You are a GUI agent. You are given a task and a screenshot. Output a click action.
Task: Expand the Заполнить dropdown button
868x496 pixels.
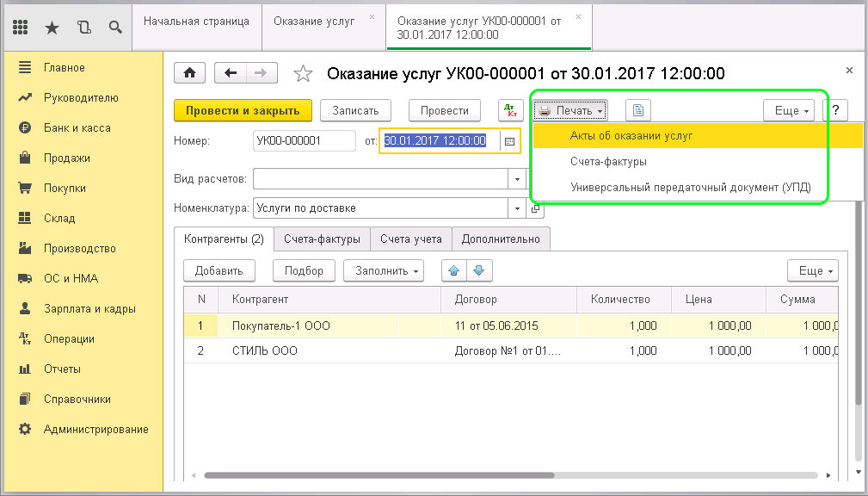click(384, 270)
